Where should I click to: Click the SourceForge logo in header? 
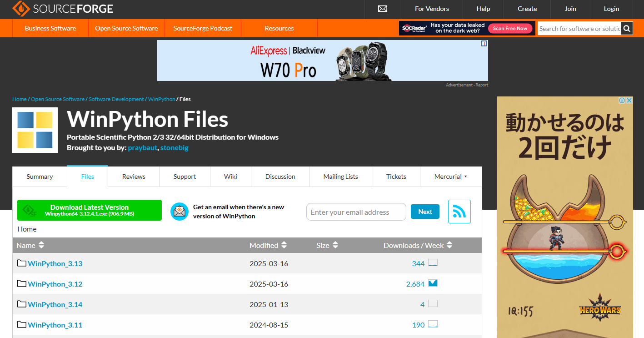point(63,9)
